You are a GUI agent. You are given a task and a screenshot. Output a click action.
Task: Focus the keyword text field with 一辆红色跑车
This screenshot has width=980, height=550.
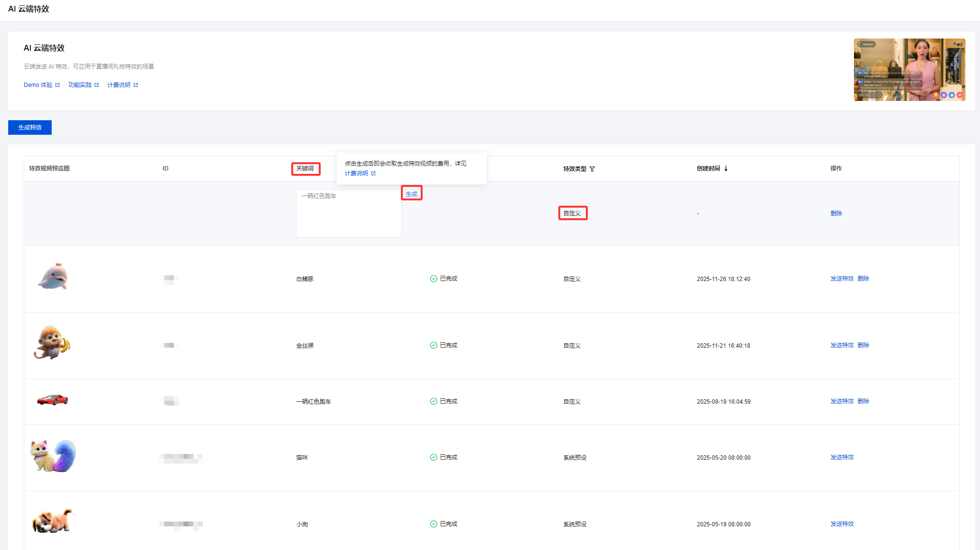point(348,213)
